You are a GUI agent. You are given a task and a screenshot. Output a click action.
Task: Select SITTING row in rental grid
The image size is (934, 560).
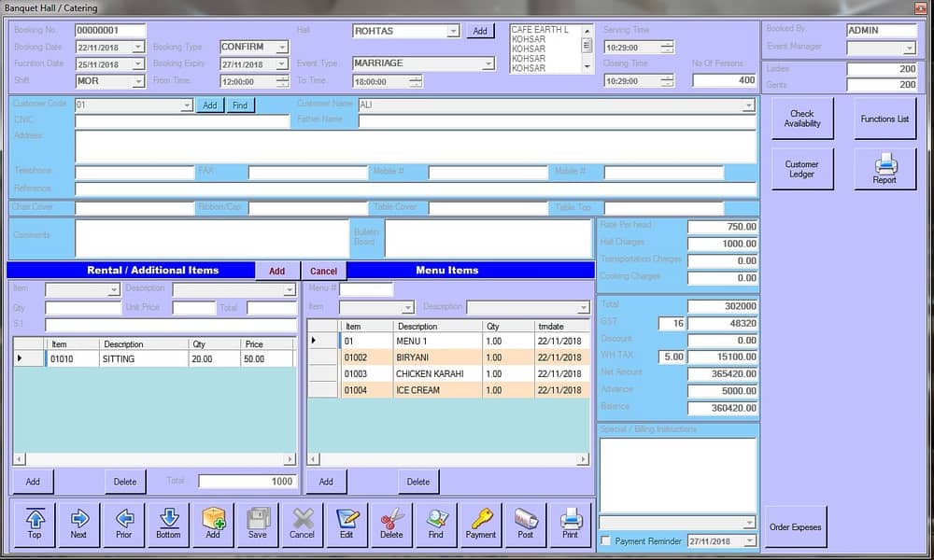pyautogui.click(x=154, y=358)
